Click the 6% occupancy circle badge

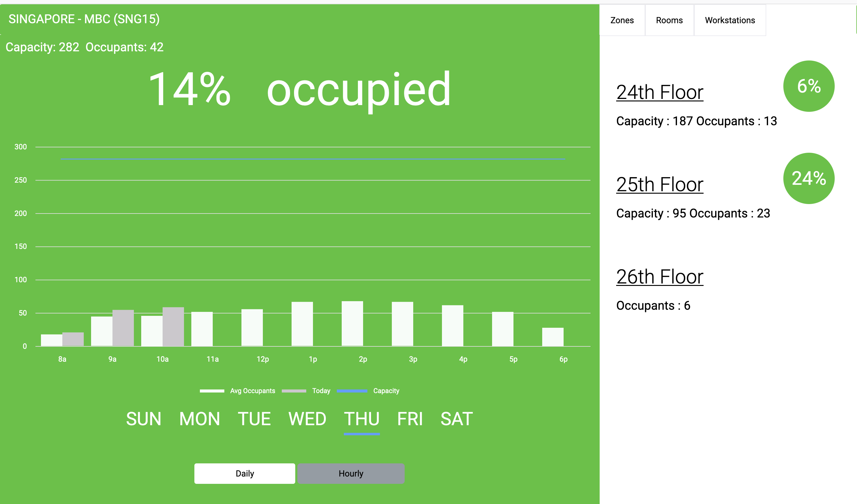coord(808,86)
